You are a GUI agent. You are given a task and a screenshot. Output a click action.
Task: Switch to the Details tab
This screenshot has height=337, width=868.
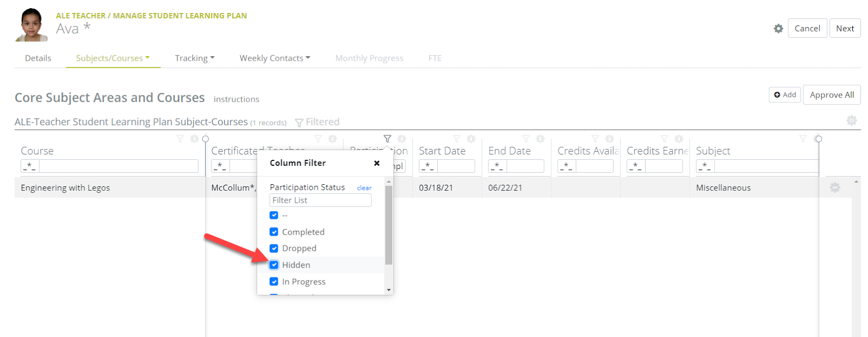pos(38,58)
